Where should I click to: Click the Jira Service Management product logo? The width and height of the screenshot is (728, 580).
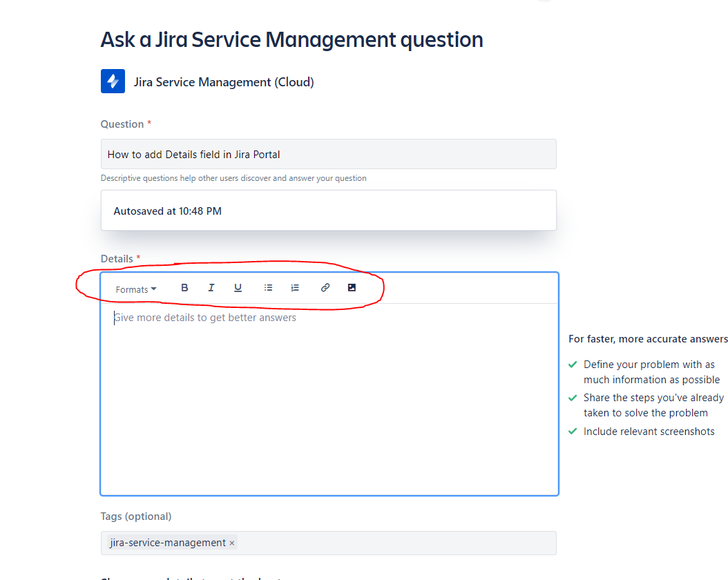coord(113,81)
